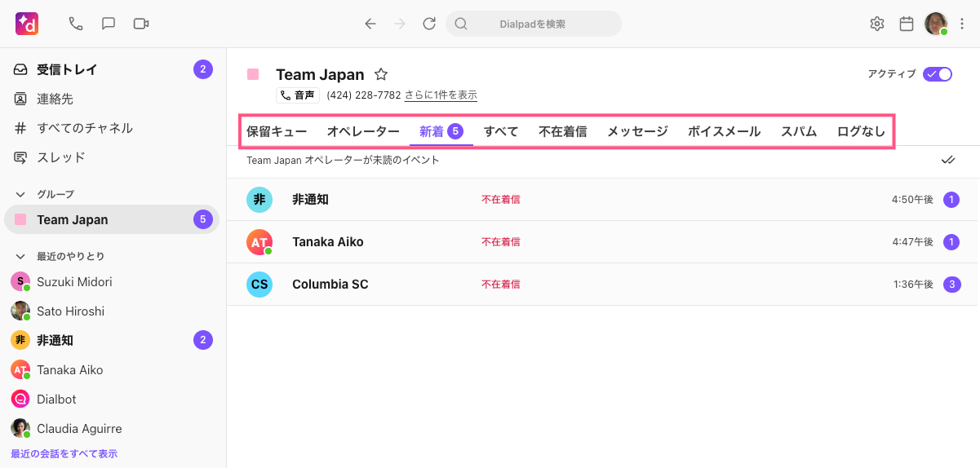980x468 pixels.
Task: Open Claudia Aguirre conversation
Action: pyautogui.click(x=113, y=429)
